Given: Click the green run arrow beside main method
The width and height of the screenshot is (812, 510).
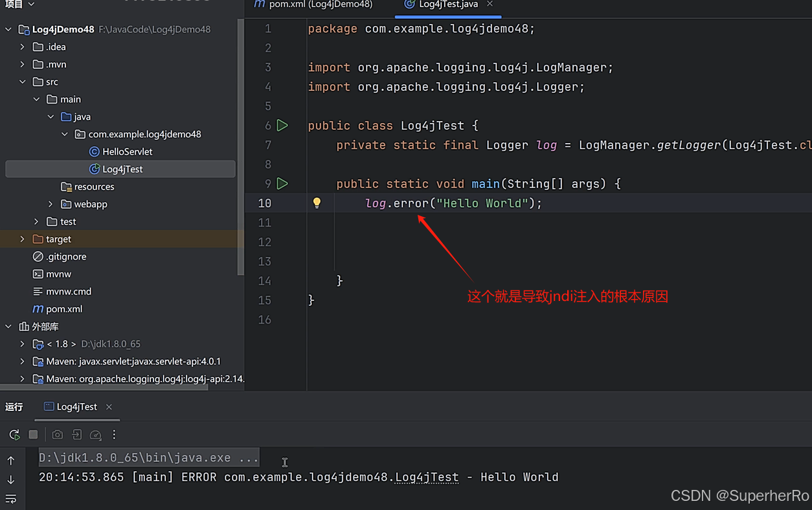Looking at the screenshot, I should tap(282, 184).
